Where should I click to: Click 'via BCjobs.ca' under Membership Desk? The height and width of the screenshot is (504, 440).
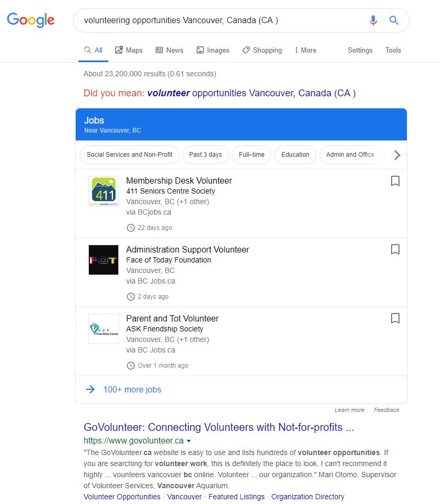(149, 213)
